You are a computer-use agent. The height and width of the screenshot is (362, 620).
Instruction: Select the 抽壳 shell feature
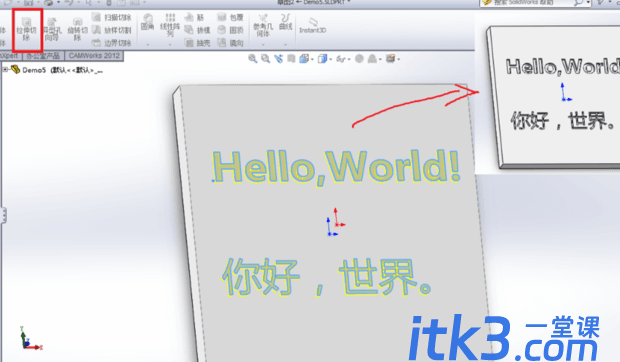pos(197,43)
